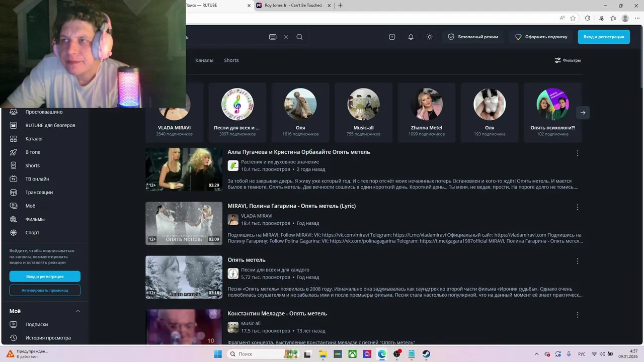This screenshot has width=644, height=362.
Task: Open the MIRAVI, Полина Гагарина video title
Action: tap(291, 206)
